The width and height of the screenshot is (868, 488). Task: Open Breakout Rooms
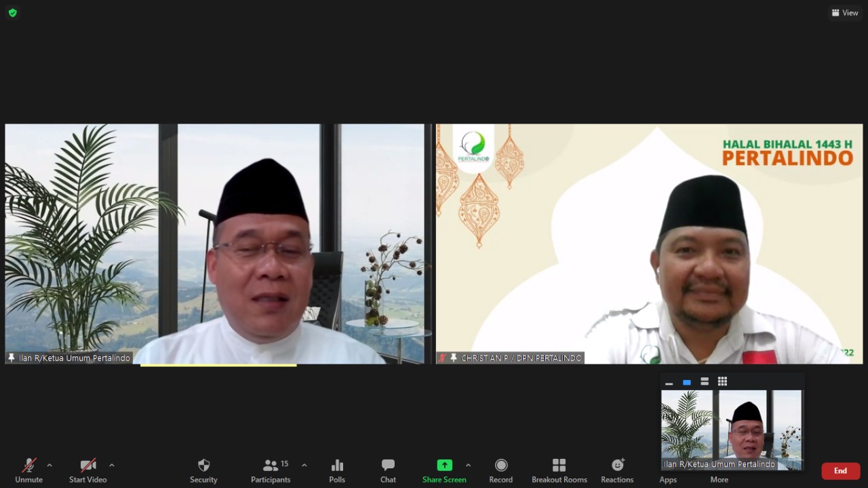click(x=559, y=470)
